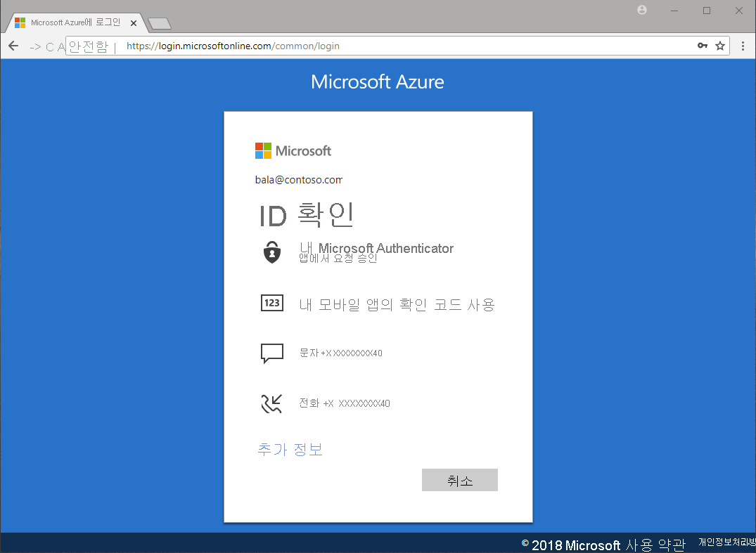Image resolution: width=756 pixels, height=553 pixels.
Task: Open a new browser tab
Action: point(159,22)
